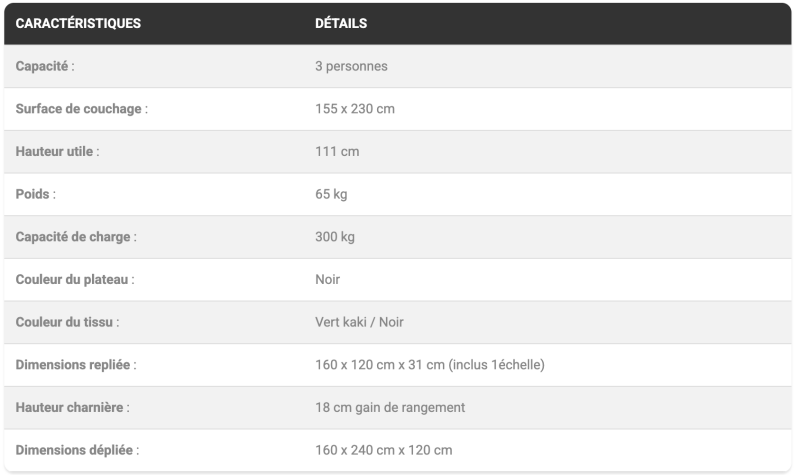The width and height of the screenshot is (800, 475).
Task: Click the CARACTÉRISTIQUES column header
Action: pyautogui.click(x=79, y=23)
